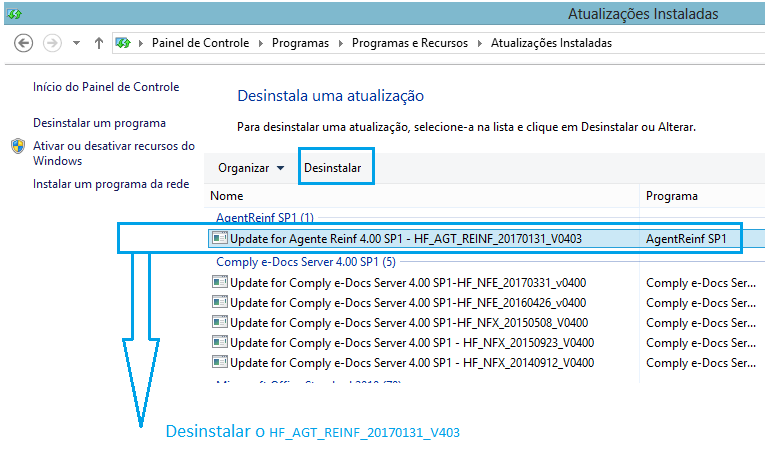This screenshot has height=464, width=767.
Task: Expand chevron after Programas e Recursos
Action: (x=479, y=44)
